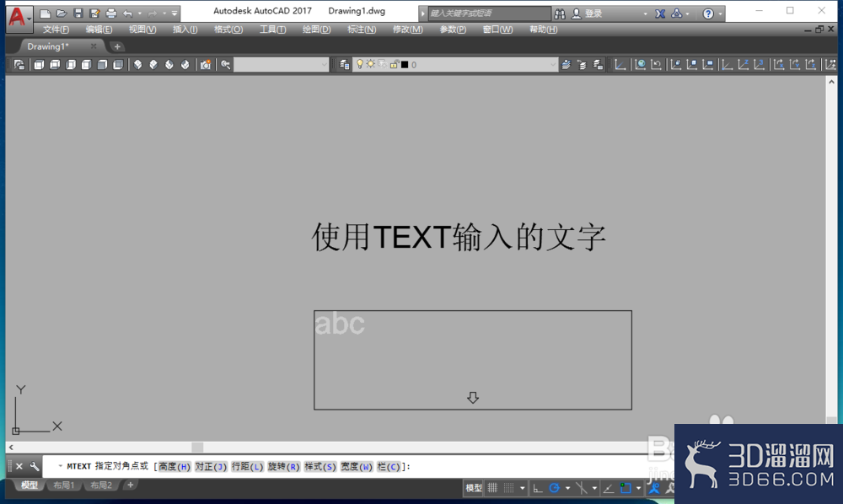Click the 旋转(R) command option
This screenshot has height=504, width=843.
[x=284, y=466]
